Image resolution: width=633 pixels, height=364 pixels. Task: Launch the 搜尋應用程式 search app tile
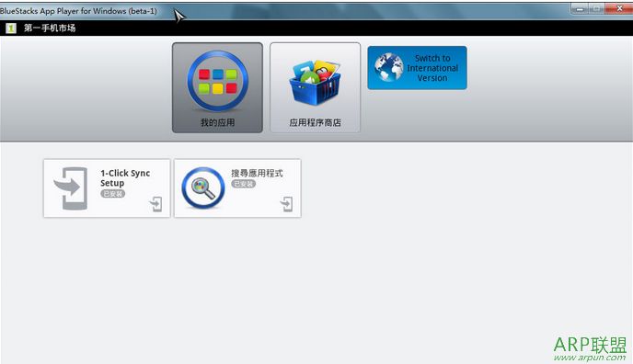(x=237, y=188)
